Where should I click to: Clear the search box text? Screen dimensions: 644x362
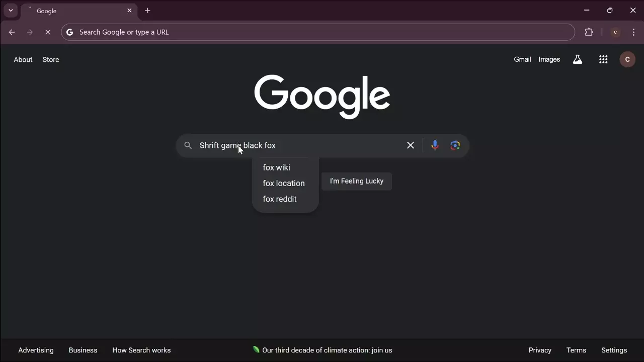pos(411,145)
